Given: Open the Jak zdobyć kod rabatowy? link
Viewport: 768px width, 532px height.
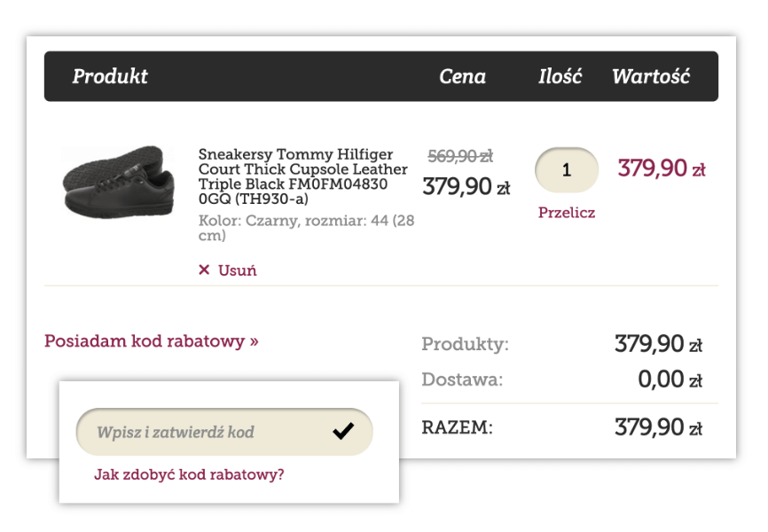Looking at the screenshot, I should (x=189, y=474).
